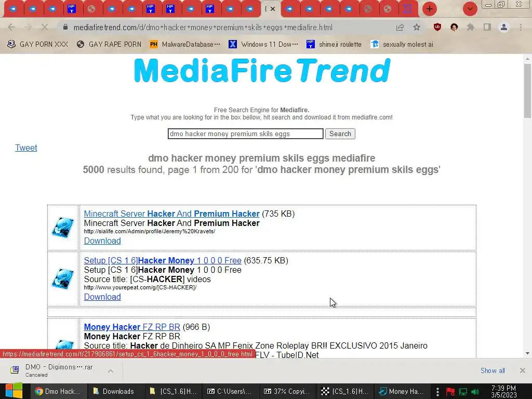This screenshot has height=399, width=532.
Task: Open the tab search dropdown
Action: (x=470, y=9)
